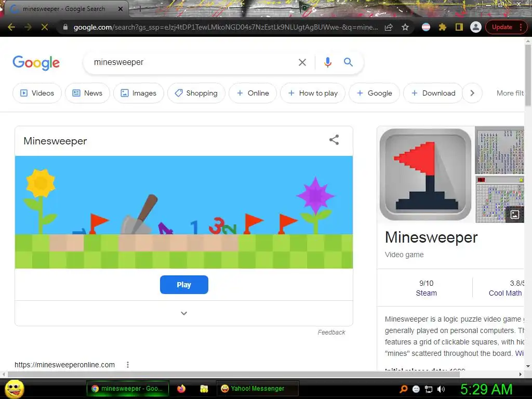Filter results by Shopping
The width and height of the screenshot is (532, 399).
click(196, 93)
